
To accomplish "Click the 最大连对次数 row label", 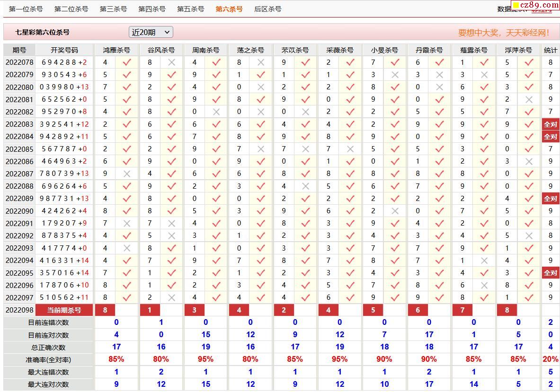I will 48,384.
